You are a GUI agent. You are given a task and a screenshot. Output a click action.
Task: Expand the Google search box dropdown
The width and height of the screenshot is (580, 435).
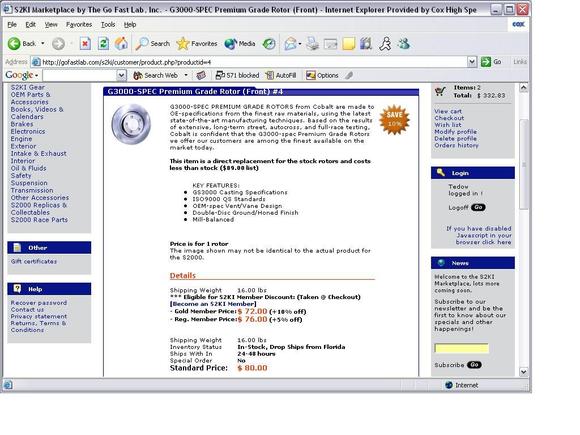(x=121, y=75)
